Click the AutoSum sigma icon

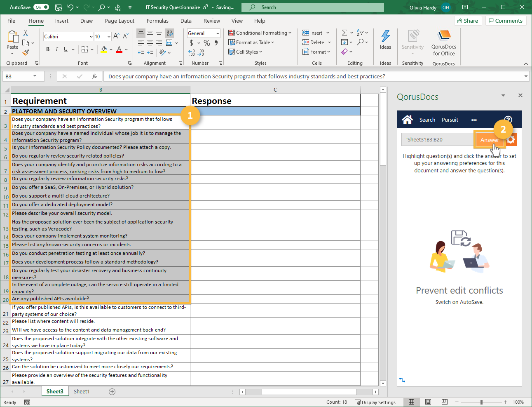click(345, 33)
